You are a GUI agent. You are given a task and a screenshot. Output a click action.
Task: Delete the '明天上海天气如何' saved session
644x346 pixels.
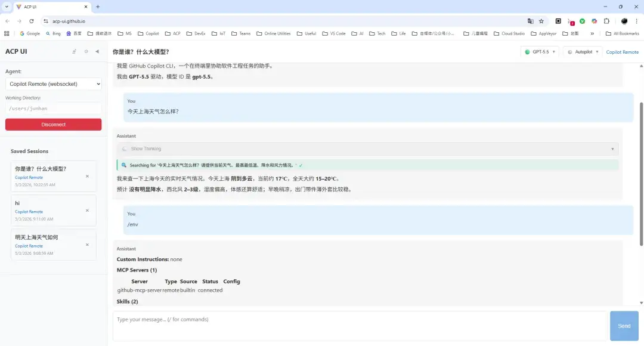click(x=87, y=245)
